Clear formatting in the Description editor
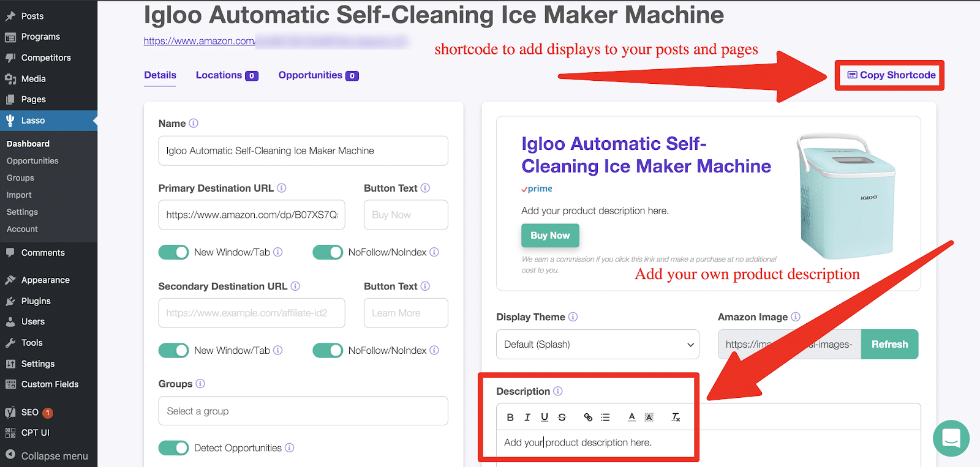Image resolution: width=980 pixels, height=467 pixels. point(676,417)
